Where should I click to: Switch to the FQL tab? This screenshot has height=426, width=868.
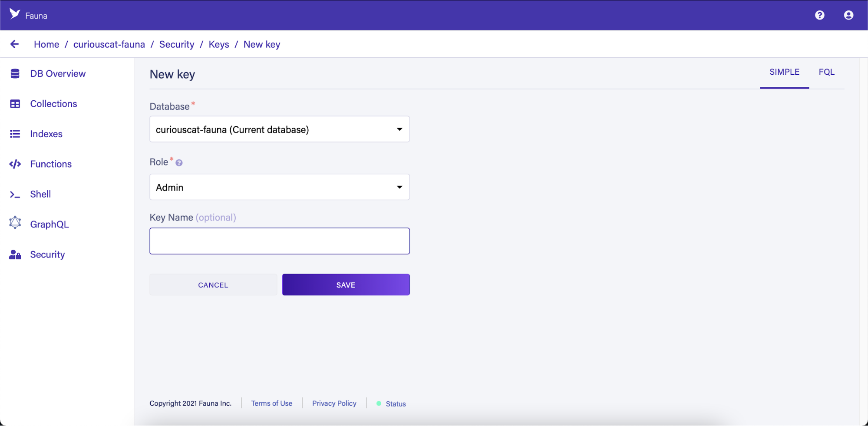826,72
